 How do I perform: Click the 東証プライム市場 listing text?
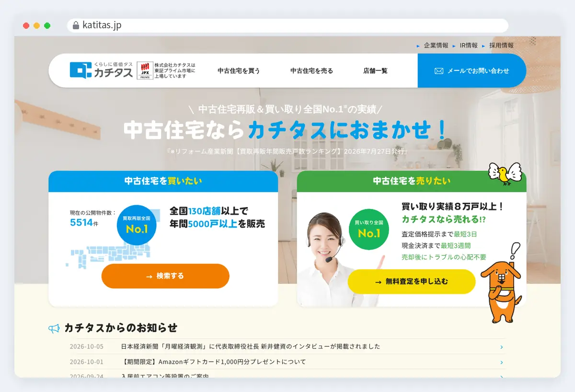pyautogui.click(x=175, y=70)
